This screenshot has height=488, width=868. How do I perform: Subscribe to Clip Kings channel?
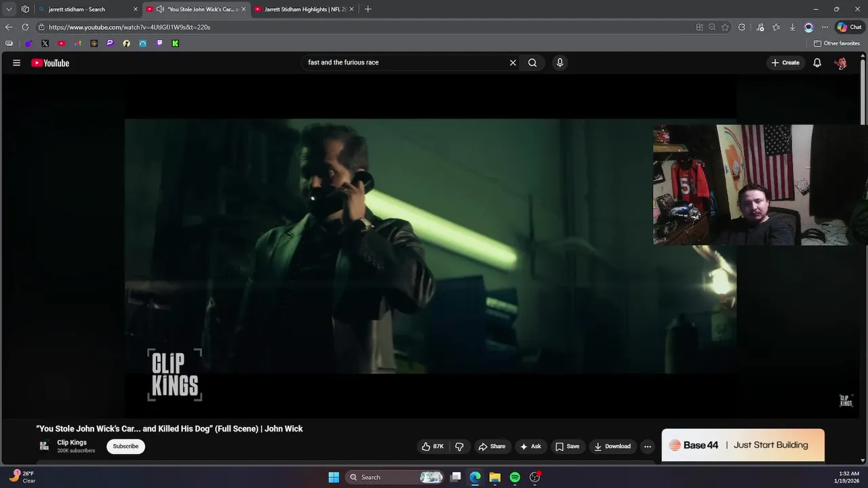point(125,446)
